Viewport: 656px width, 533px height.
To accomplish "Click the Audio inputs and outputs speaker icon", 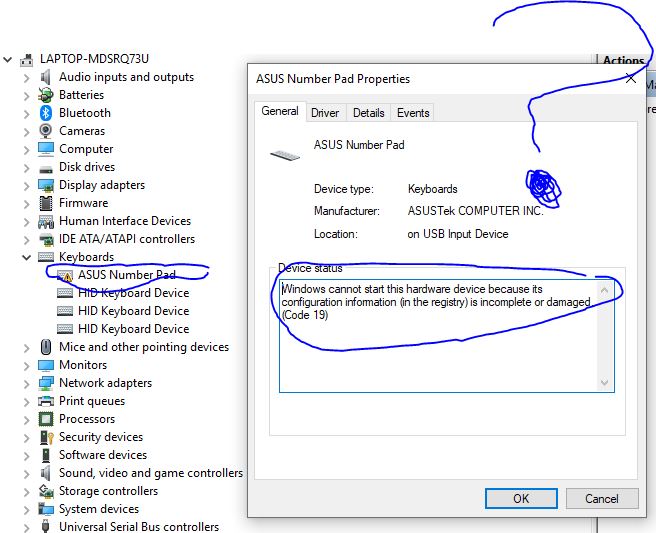I will (x=46, y=77).
